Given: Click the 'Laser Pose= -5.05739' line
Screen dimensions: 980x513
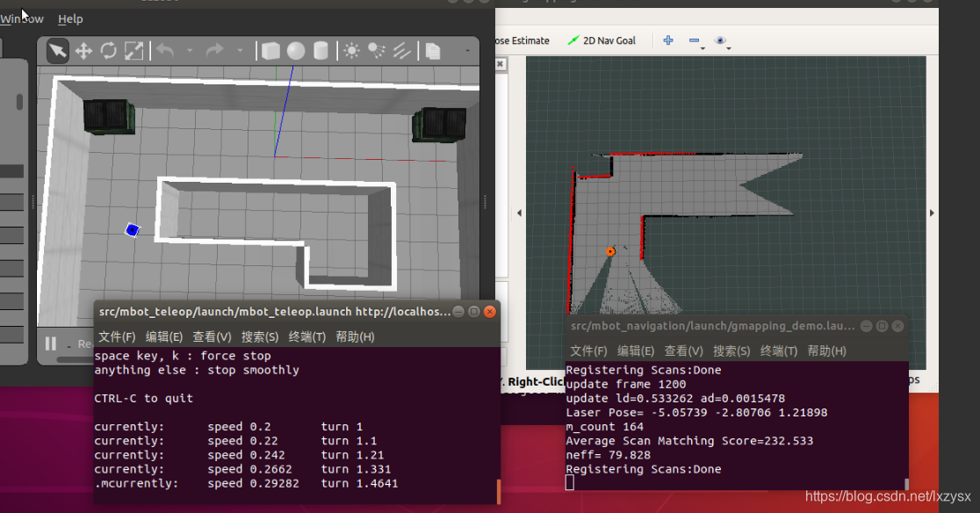Looking at the screenshot, I should (696, 412).
